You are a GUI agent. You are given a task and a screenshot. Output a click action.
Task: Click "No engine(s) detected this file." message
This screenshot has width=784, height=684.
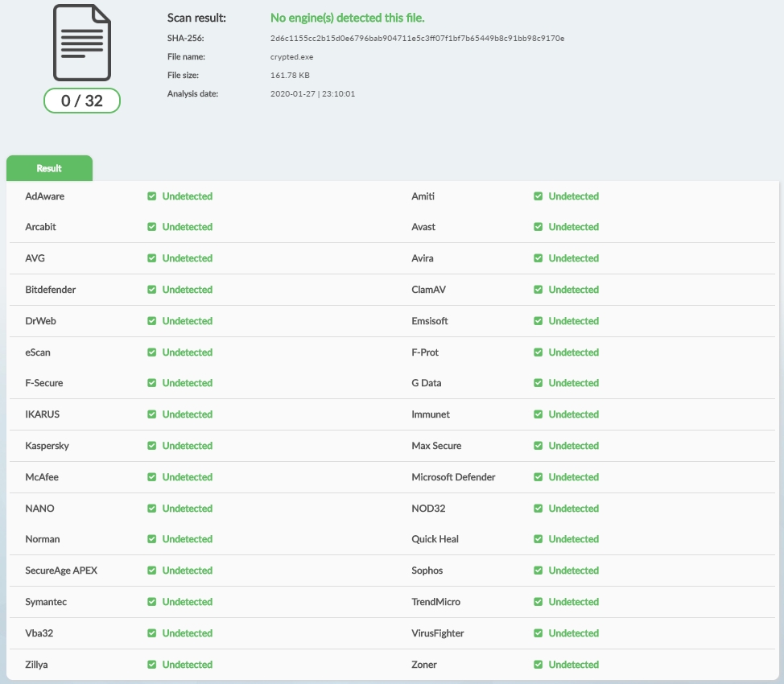348,18
